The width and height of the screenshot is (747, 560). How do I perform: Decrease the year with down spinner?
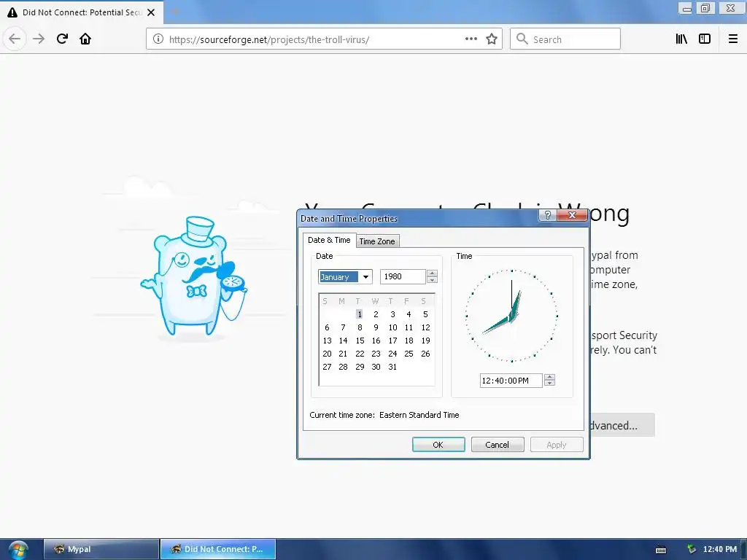[432, 280]
